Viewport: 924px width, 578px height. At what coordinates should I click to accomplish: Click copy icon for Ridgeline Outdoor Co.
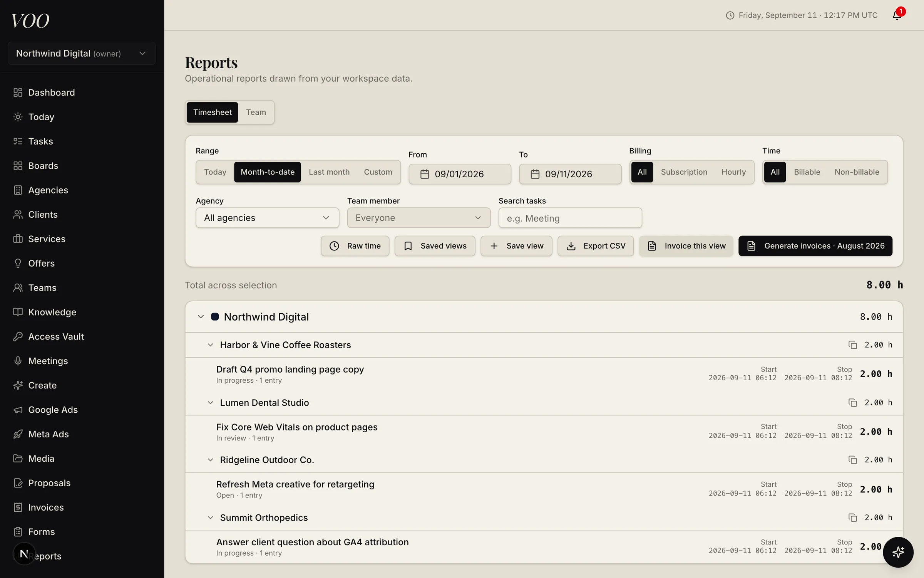click(x=852, y=460)
